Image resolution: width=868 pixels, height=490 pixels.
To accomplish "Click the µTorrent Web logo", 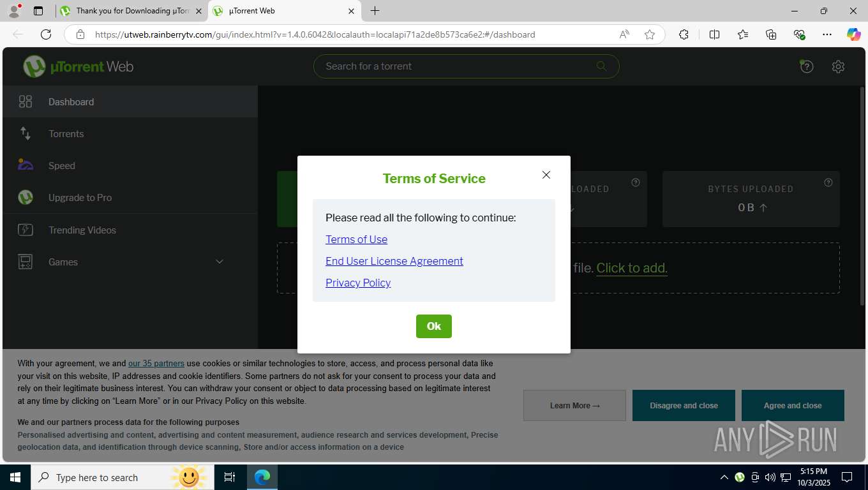I will click(x=78, y=66).
